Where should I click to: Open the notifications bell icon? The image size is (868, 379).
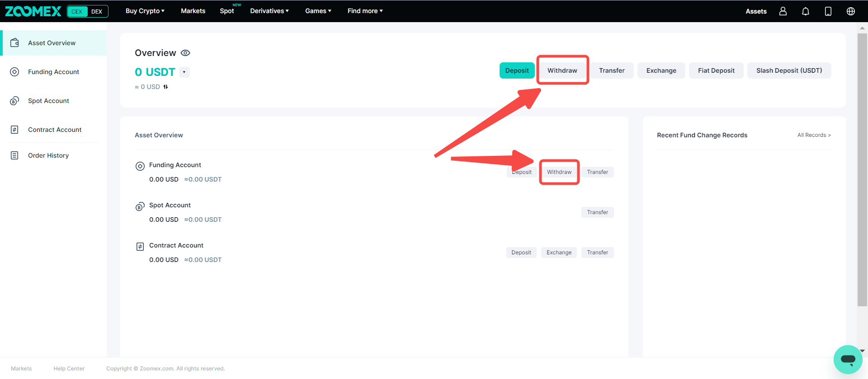pos(806,11)
